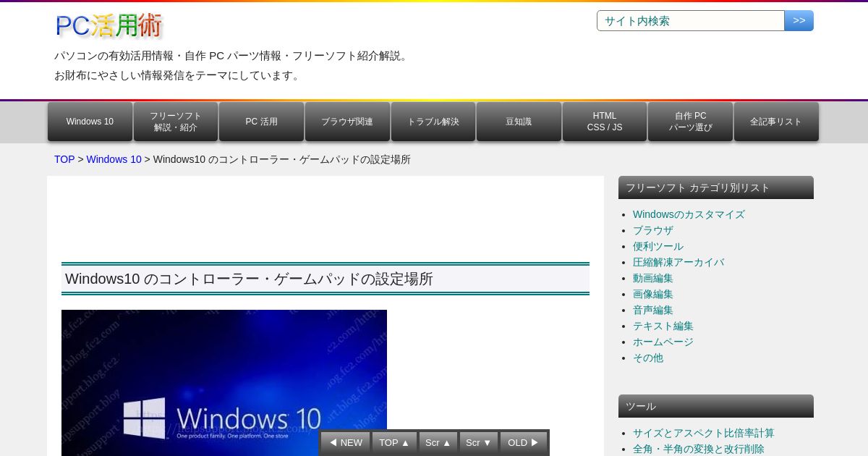The width and height of the screenshot is (868, 456).
Task: Click the article title heading
Action: click(x=325, y=279)
